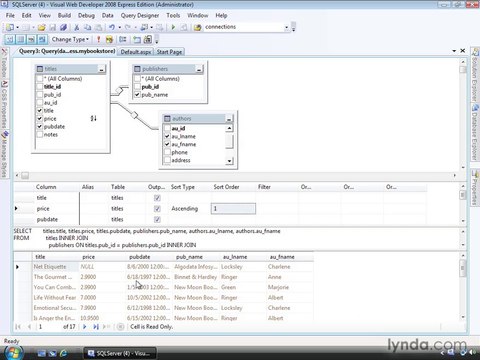
Task: Show the Criteria pane
Action: coord(21,40)
